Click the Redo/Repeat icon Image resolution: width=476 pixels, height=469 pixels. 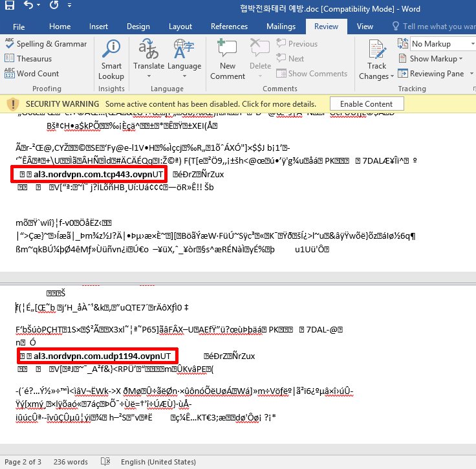click(54, 5)
